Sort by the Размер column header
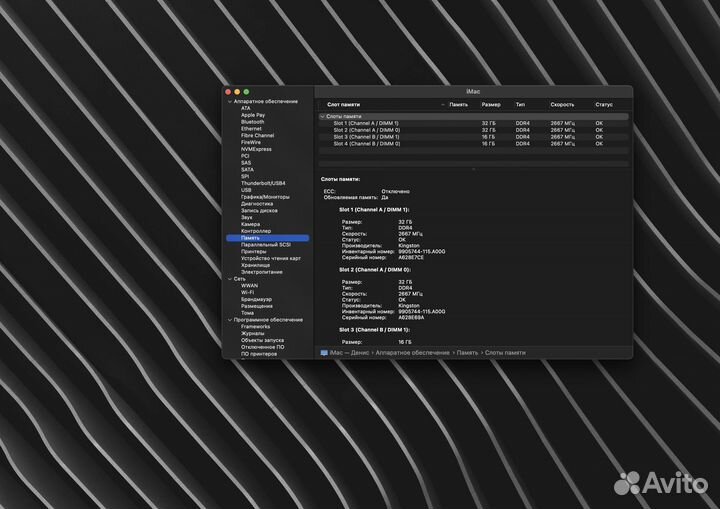 [x=491, y=104]
